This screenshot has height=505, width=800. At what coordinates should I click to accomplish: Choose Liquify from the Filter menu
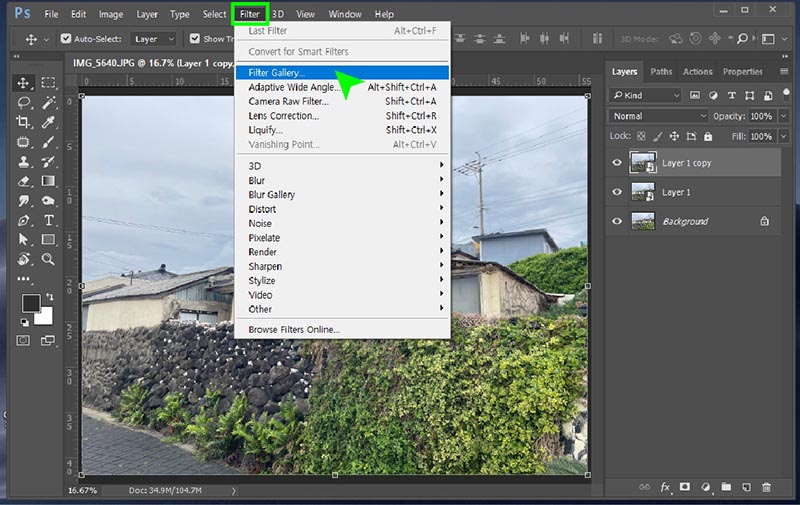342,130
